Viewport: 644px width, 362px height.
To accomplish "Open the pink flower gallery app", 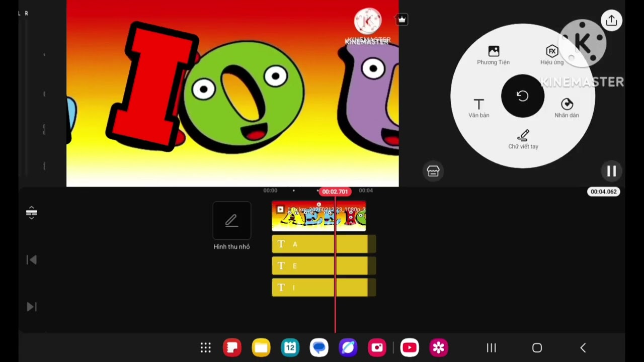I will tap(439, 347).
